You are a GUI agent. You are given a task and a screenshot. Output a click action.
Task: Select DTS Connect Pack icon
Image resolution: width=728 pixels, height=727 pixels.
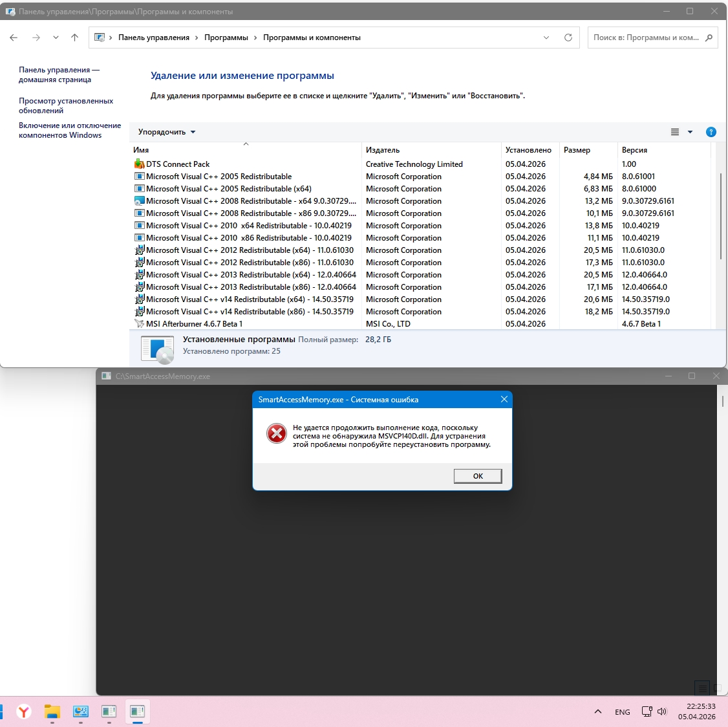click(139, 164)
